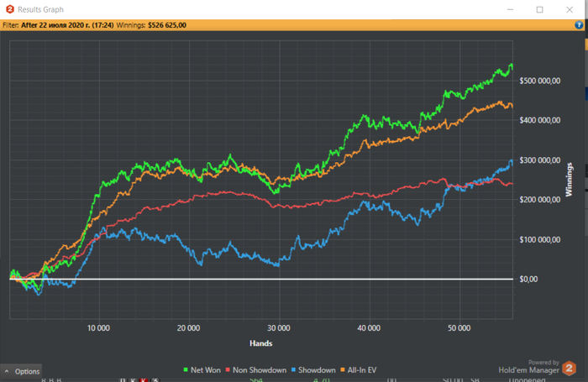The image size is (588, 382).
Task: Click the 10 000 hands axis label
Action: 98,328
